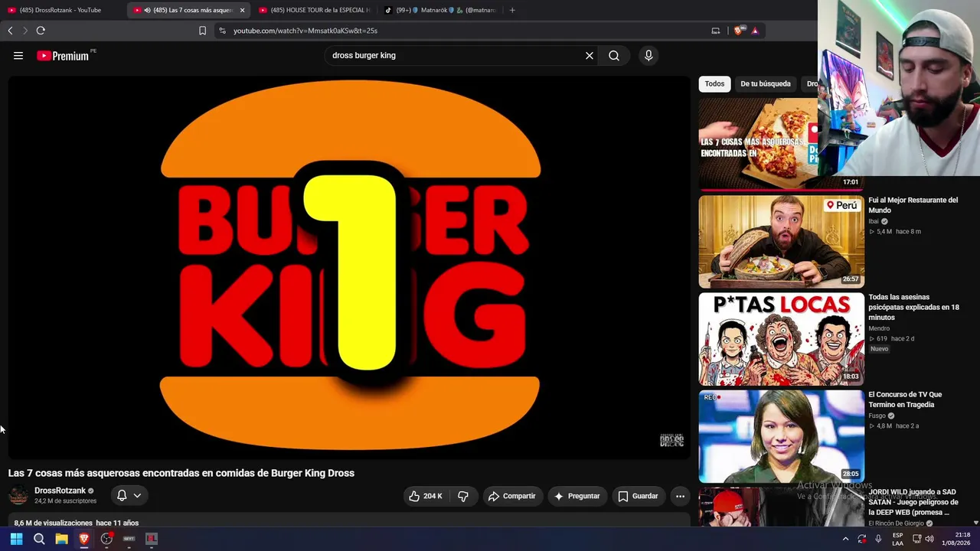
Task: Open 'Fui al Mejor Restaurante del Mundo' thumbnail
Action: click(x=781, y=241)
